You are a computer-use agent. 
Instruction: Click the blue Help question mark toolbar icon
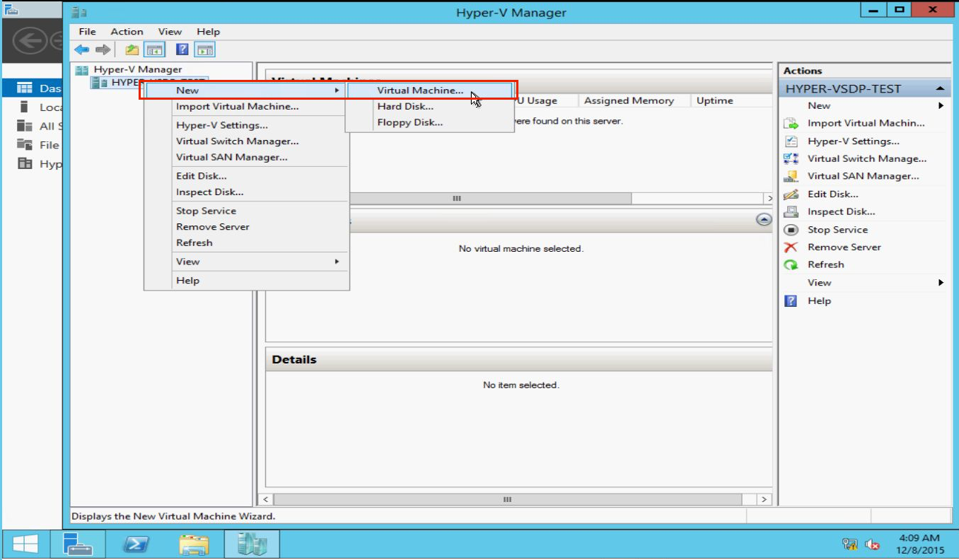coord(182,49)
